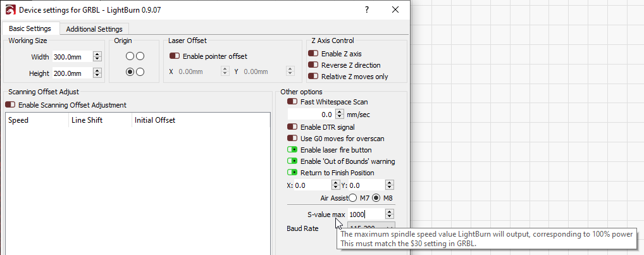Viewport: 644px width, 255px height.
Task: Adjust the Height spinner arrows
Action: (97, 73)
